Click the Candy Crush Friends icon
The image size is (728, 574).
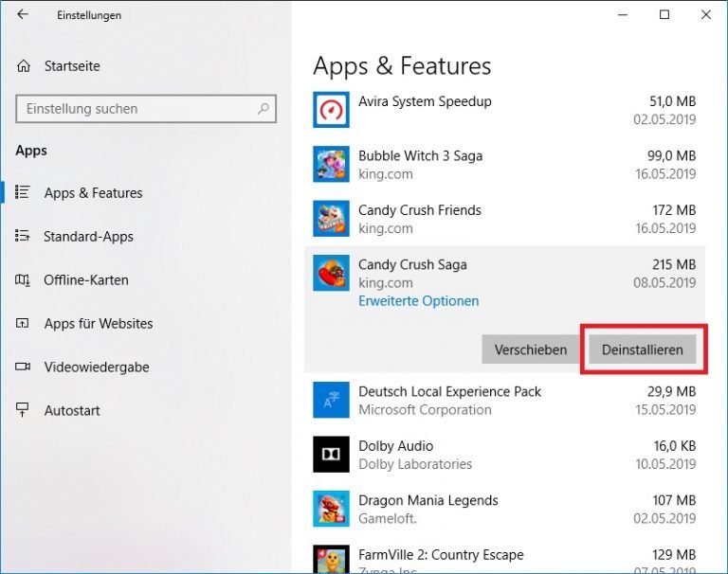tap(331, 219)
